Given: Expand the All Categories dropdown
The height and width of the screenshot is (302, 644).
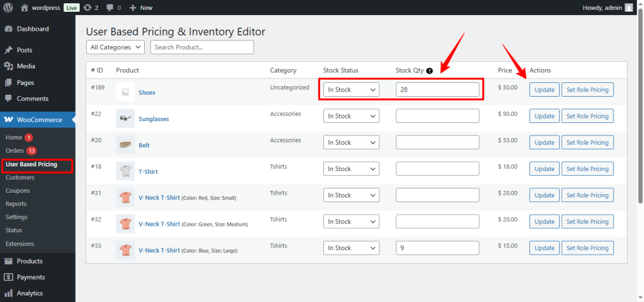Looking at the screenshot, I should 116,47.
